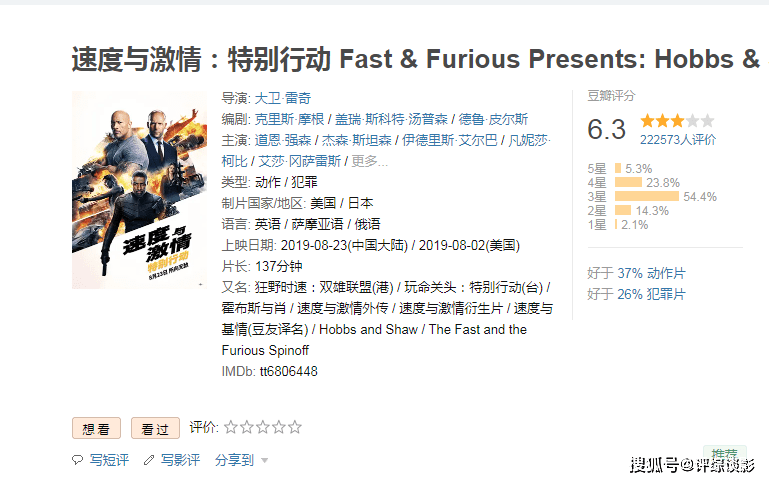Image resolution: width=769 pixels, height=482 pixels.
Task: Open the 分享到 share dropdown
Action: click(241, 460)
